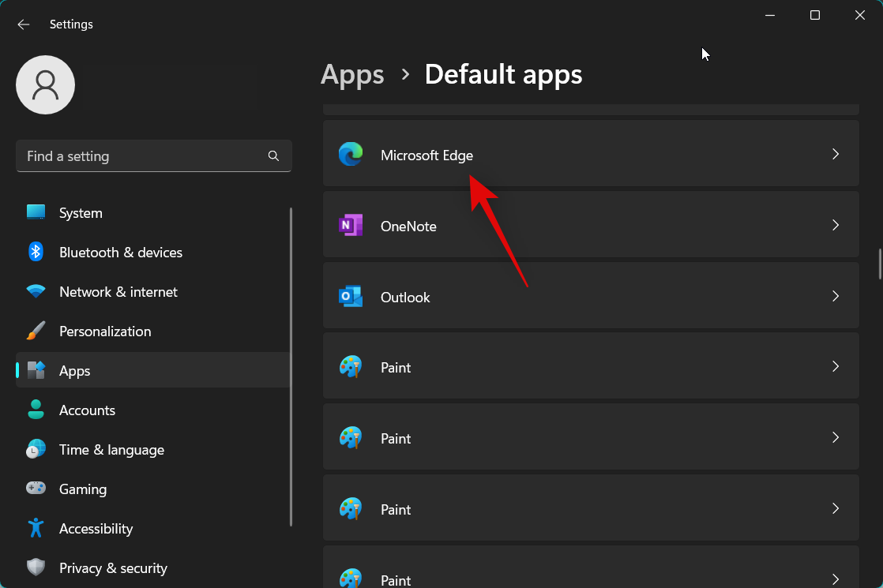Click the Outlook app icon

tap(351, 297)
